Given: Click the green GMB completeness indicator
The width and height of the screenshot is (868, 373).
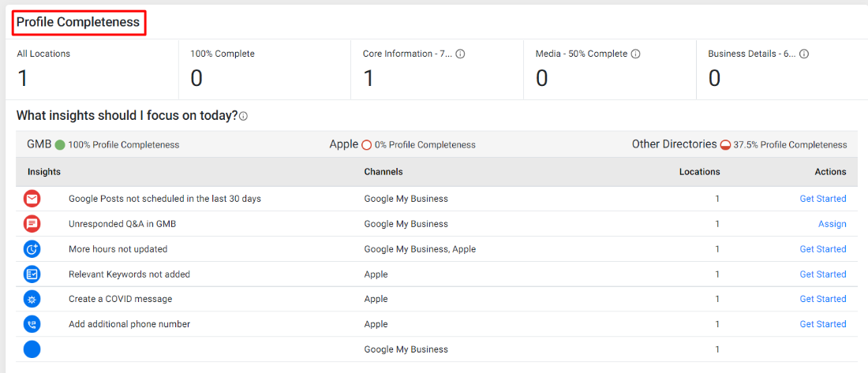Looking at the screenshot, I should [60, 145].
